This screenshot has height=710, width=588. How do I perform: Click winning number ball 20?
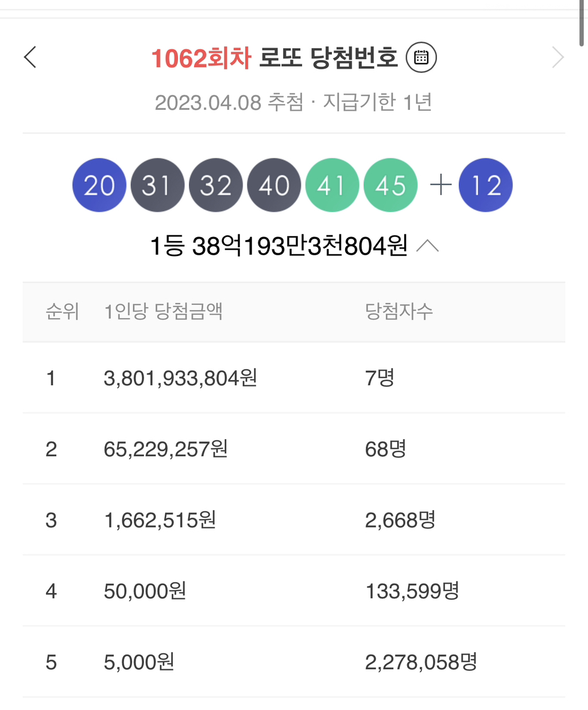tap(99, 185)
